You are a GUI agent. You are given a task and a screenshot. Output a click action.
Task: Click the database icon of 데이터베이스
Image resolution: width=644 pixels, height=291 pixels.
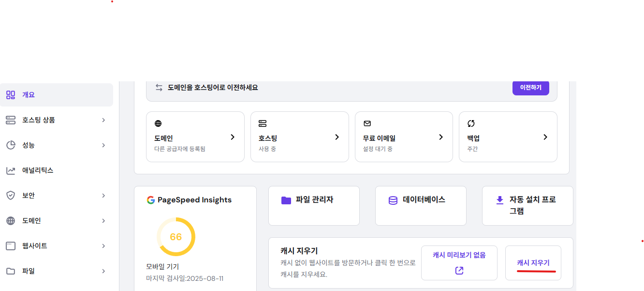tap(393, 200)
